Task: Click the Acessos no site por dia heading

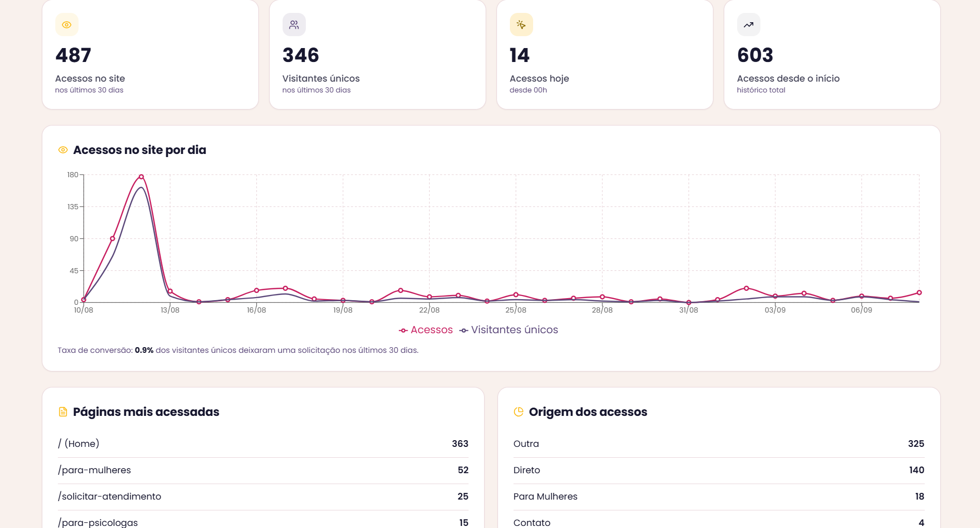Action: click(139, 150)
